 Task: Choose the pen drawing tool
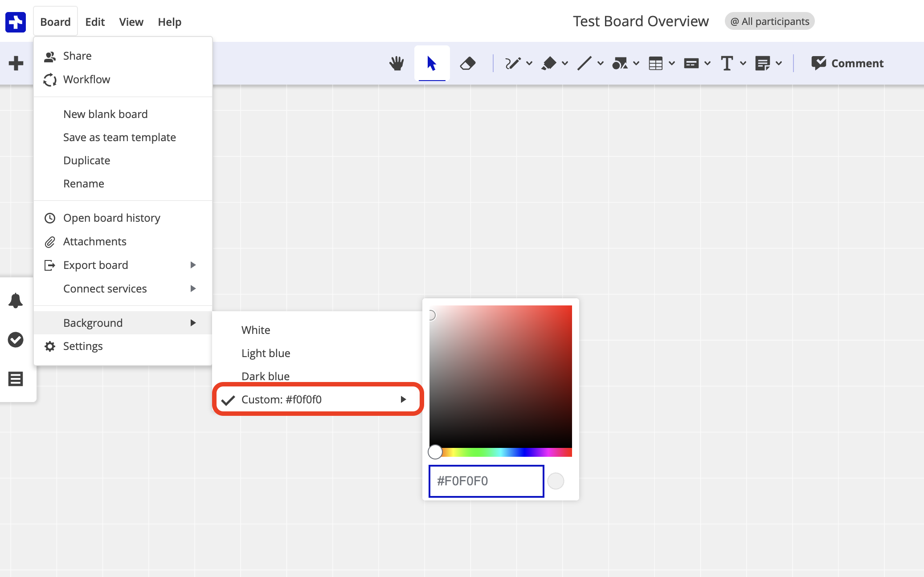click(512, 63)
